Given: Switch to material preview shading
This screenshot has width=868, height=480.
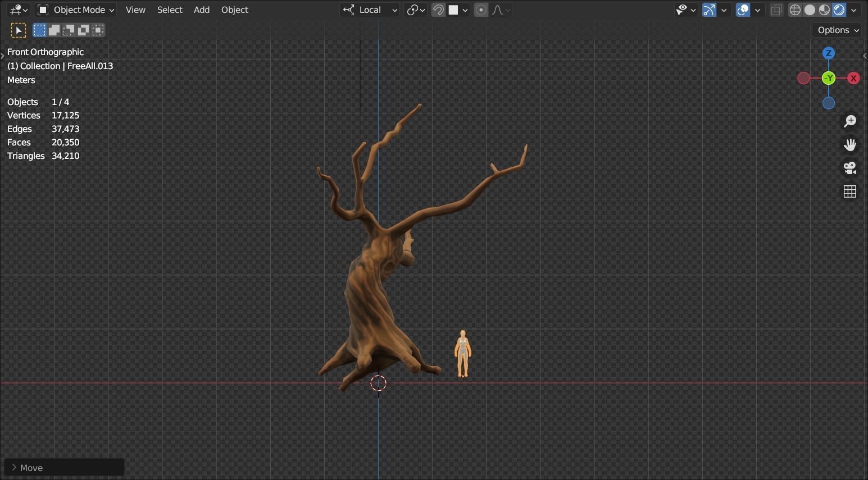Looking at the screenshot, I should point(824,10).
